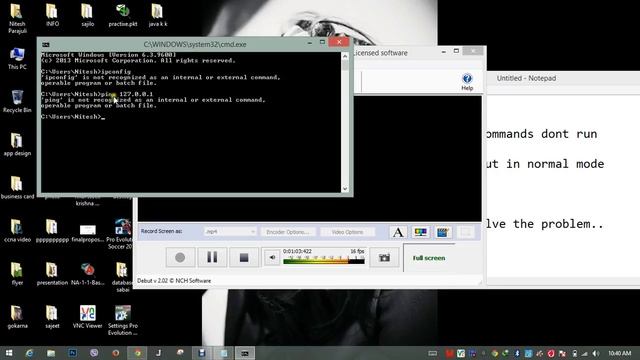Screen dimensions: 640x360
Task: Select the Full screen recording option
Action: [429, 258]
